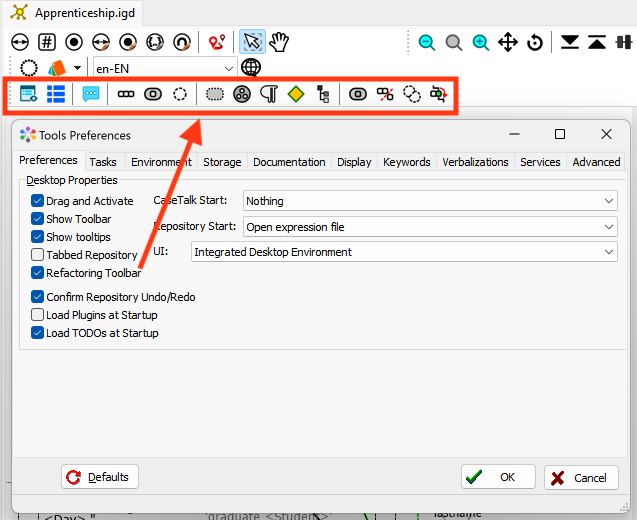Activate the hand pan tool
The width and height of the screenshot is (637, 520).
click(279, 42)
